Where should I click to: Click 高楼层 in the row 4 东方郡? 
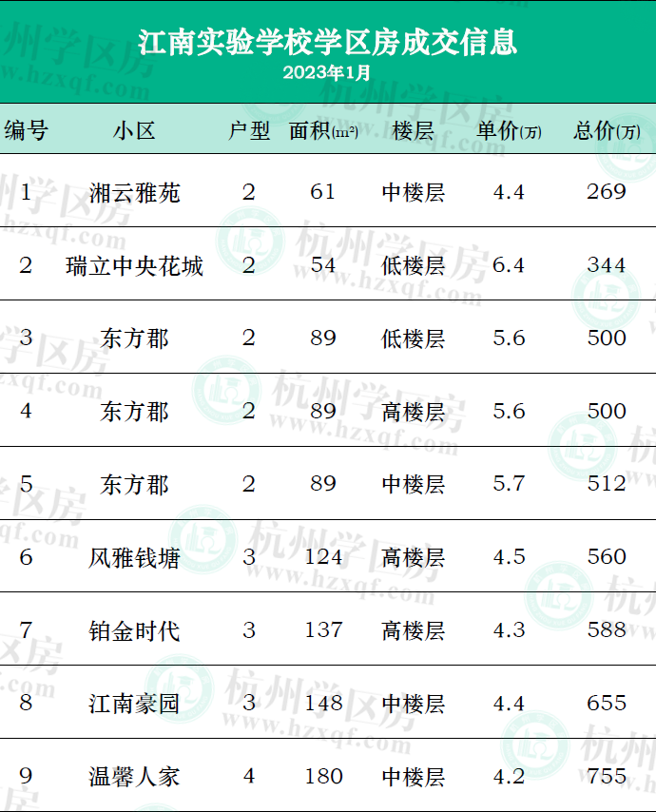(414, 412)
